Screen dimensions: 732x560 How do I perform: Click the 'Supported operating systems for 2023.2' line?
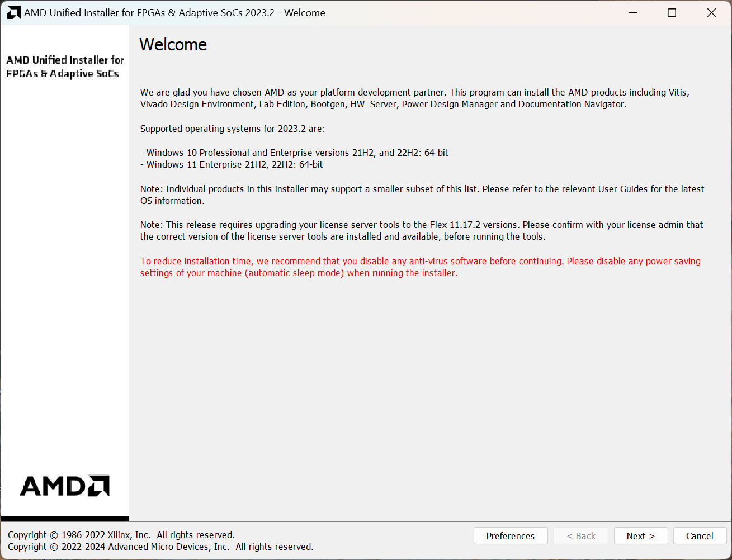click(x=232, y=129)
